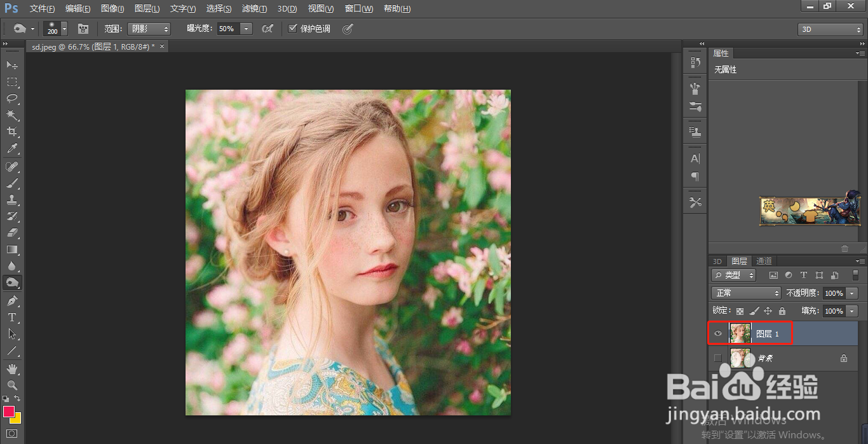Viewport: 868px width, 444px height.
Task: Select the Lasso tool
Action: [x=12, y=98]
